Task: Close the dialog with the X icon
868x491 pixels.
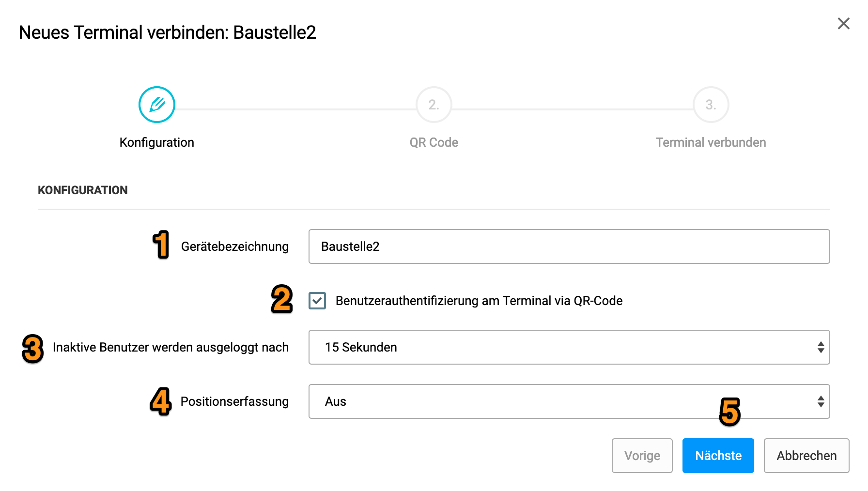Action: 843,23
